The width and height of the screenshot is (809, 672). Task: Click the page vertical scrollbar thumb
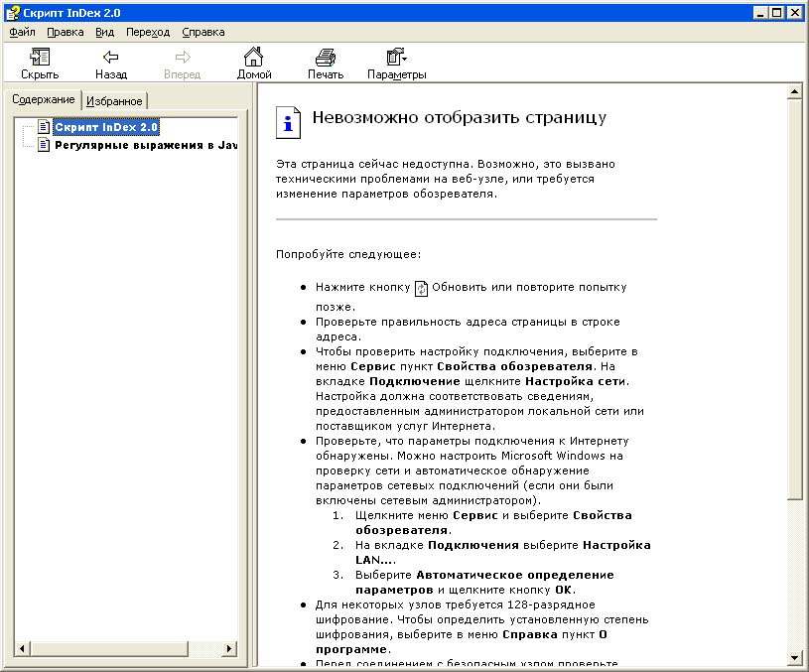[794, 300]
